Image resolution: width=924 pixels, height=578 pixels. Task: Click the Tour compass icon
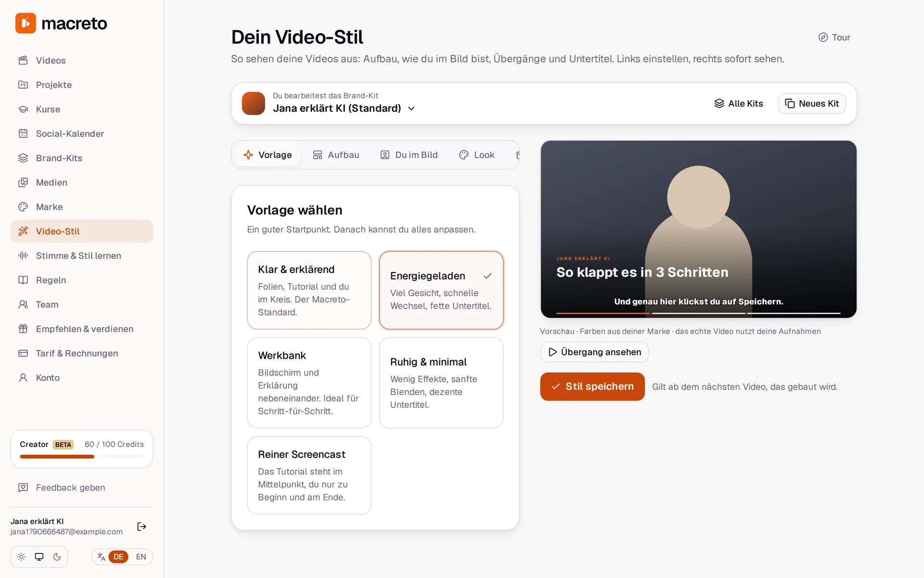[x=823, y=38]
